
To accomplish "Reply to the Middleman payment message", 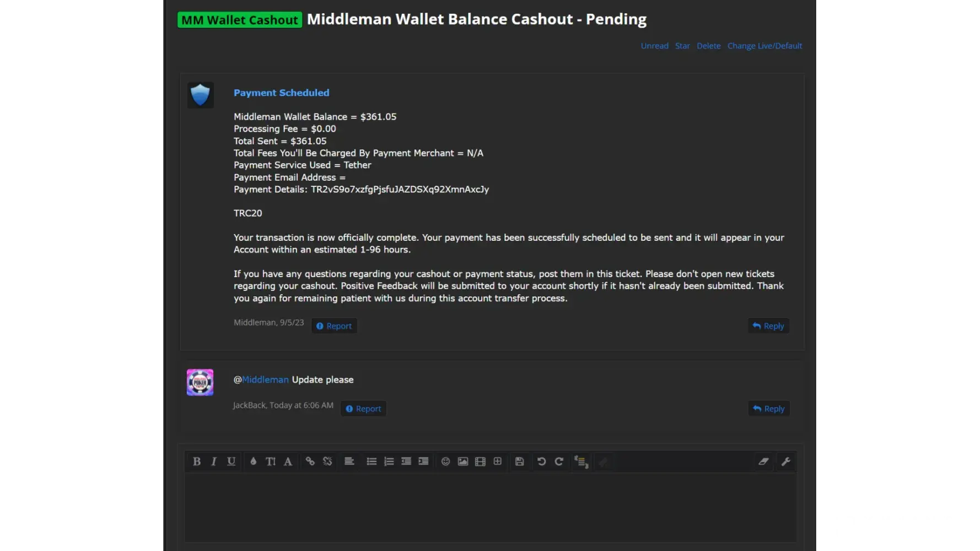I will (768, 326).
